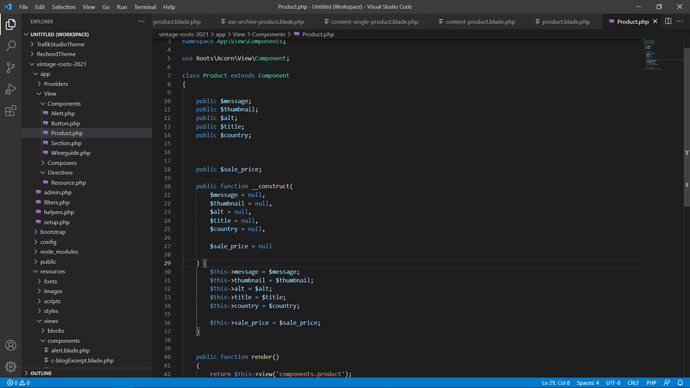Viewport: 690px width, 388px height.
Task: Open the notifications bell in status bar
Action: click(x=680, y=383)
